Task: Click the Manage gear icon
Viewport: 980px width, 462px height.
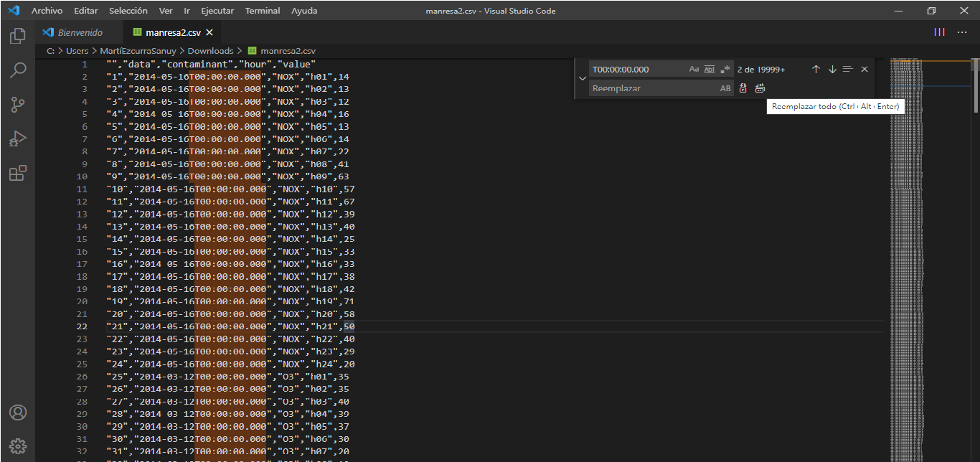Action: [18, 445]
